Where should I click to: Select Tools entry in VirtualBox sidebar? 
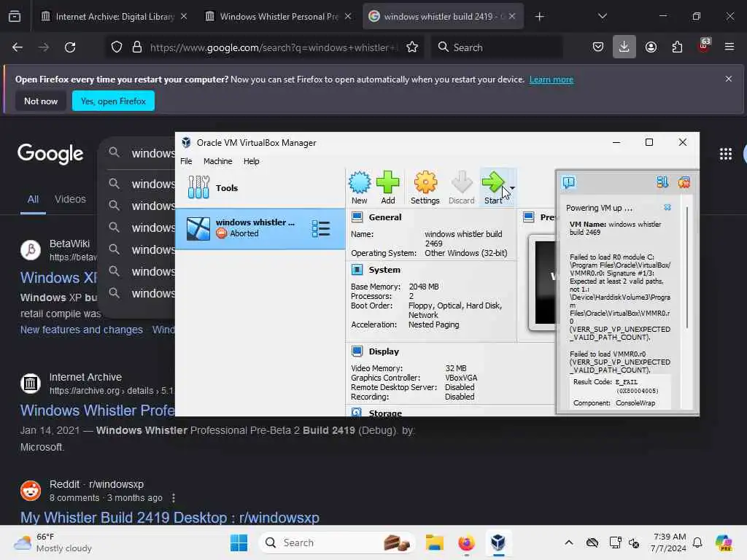260,187
